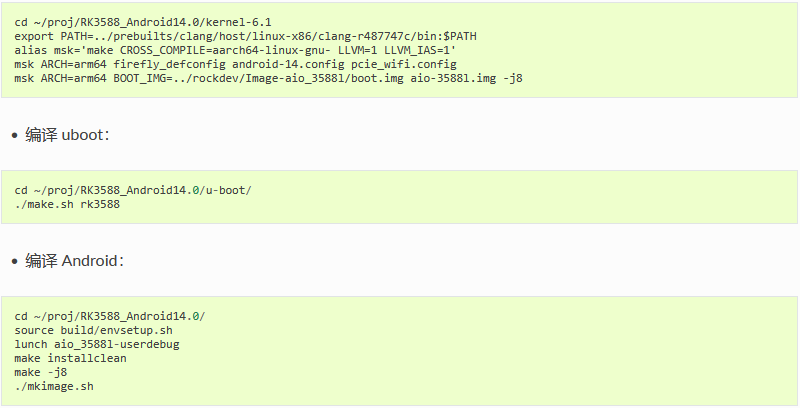Click the alias msk make command line
The image size is (800, 408).
click(235, 50)
